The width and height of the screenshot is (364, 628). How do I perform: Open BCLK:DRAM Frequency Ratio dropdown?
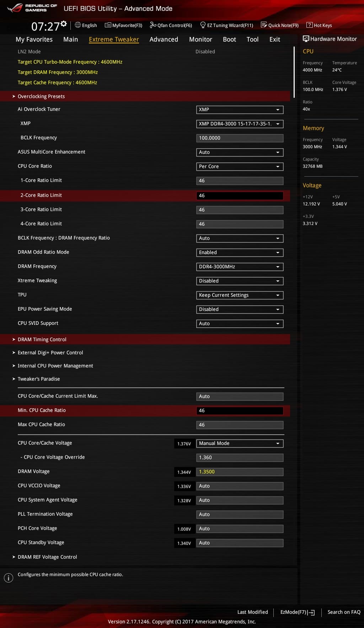pos(240,238)
